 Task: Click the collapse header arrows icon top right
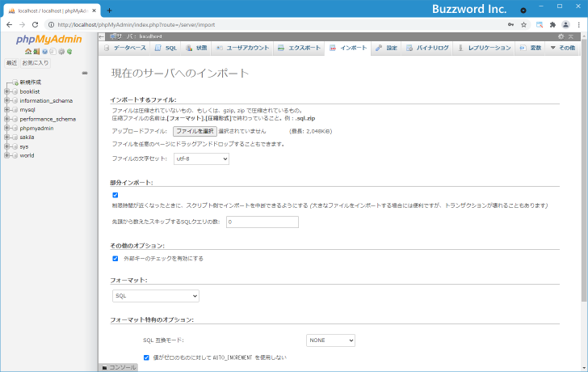[571, 36]
